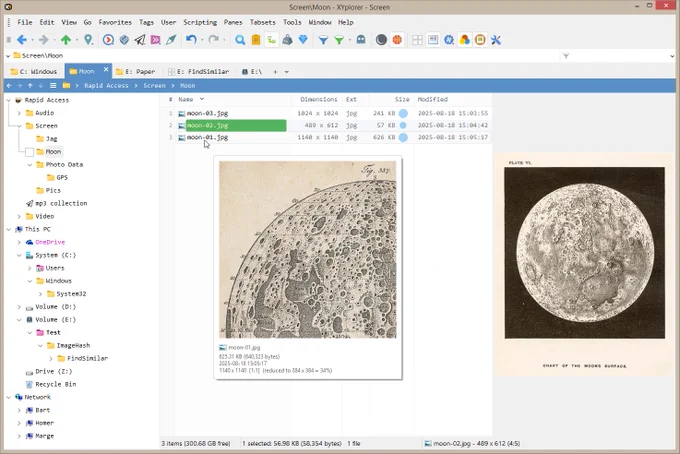Open the green filter dropdown arrow

click(x=350, y=40)
